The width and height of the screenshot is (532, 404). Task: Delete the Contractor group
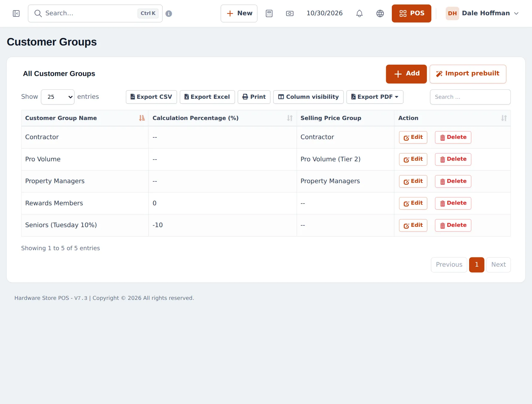click(453, 137)
